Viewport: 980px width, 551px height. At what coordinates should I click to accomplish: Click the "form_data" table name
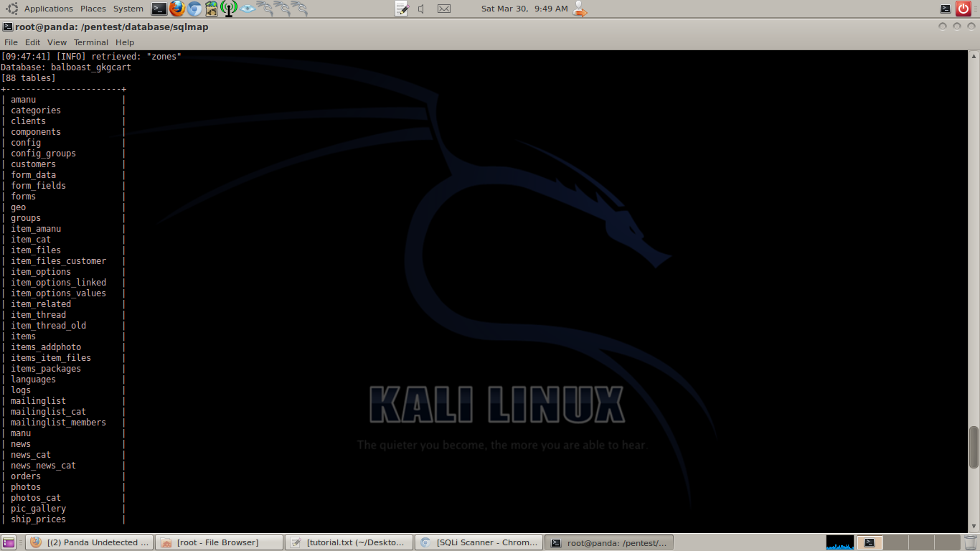[33, 175]
